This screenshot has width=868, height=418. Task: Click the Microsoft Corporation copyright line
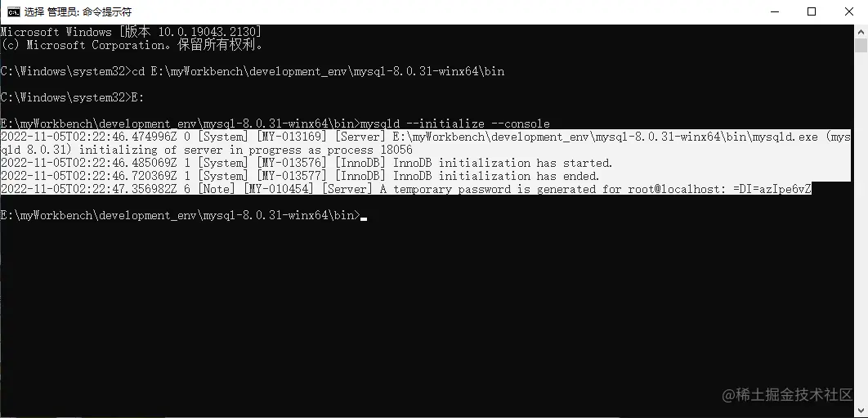[132, 46]
